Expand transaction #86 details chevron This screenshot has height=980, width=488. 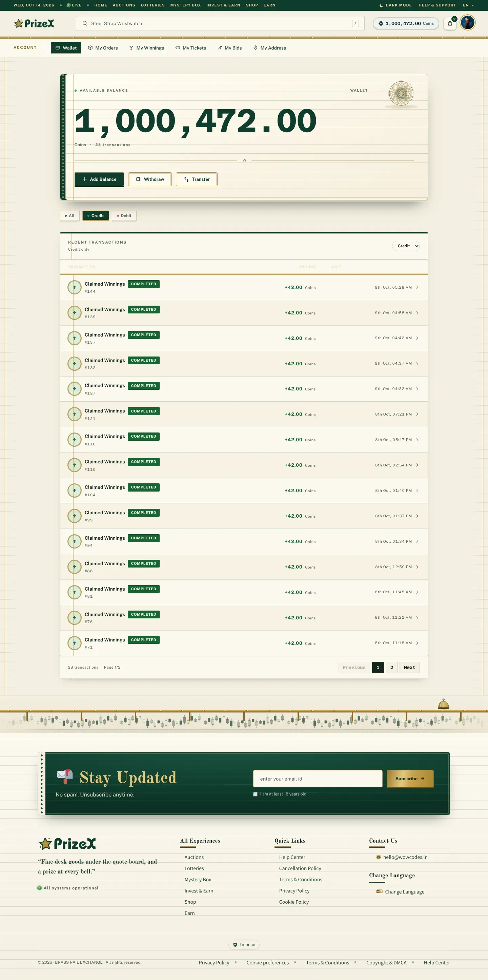pyautogui.click(x=417, y=567)
